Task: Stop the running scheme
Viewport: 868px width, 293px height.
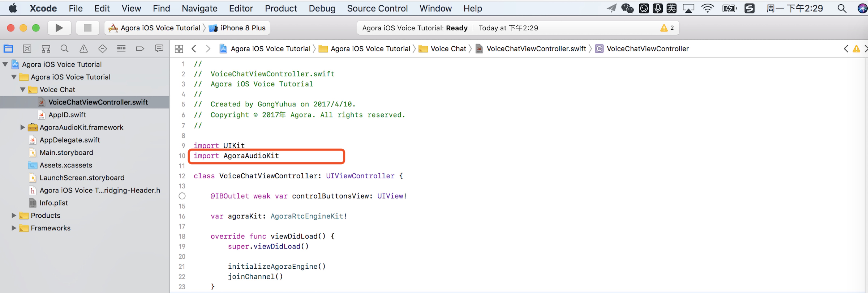Action: (x=88, y=28)
